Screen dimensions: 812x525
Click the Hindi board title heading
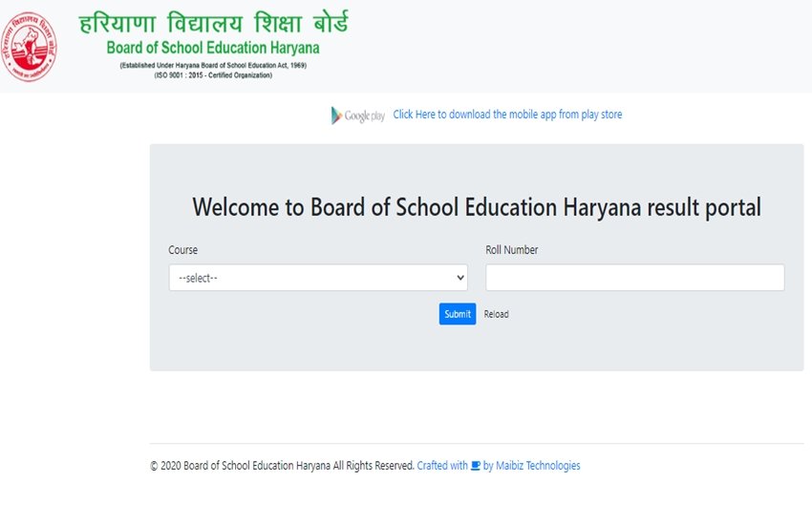tap(213, 22)
